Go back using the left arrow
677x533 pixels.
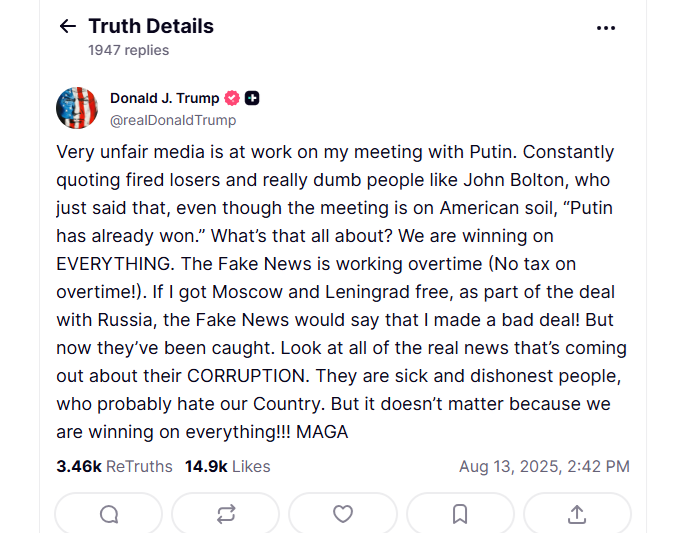coord(68,27)
